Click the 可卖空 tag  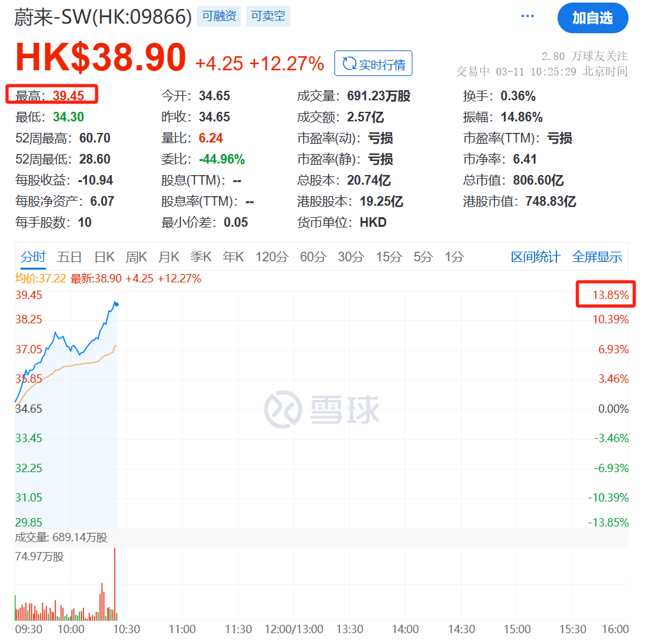(x=268, y=17)
